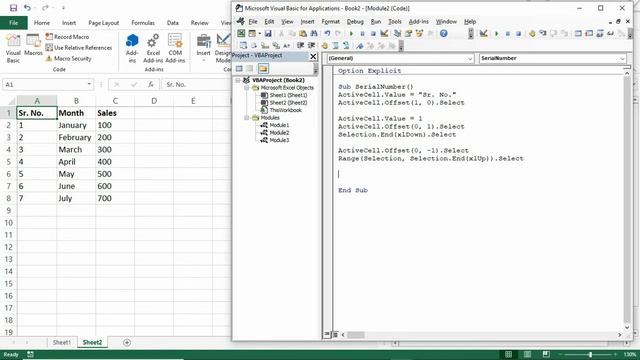Open the SerialNumber procedure dropdown
The width and height of the screenshot is (640, 360).
coord(622,59)
